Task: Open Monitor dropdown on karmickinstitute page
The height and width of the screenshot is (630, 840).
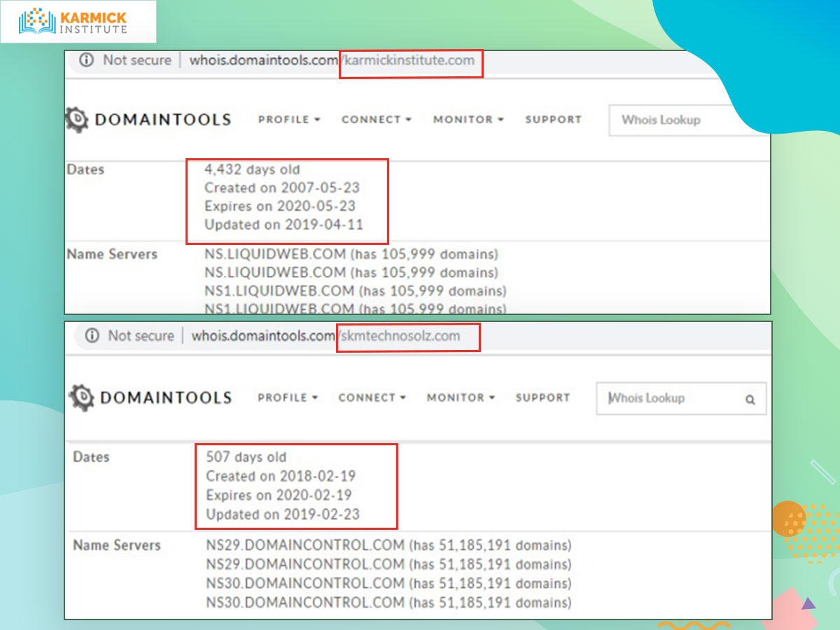Action: (x=468, y=120)
